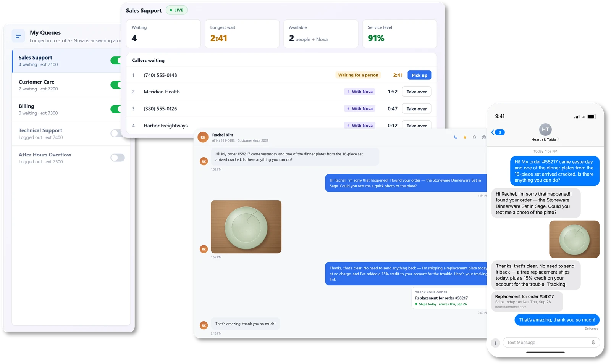
Task: Click Rachel Kim's RK avatar in chat header
Action: (203, 137)
